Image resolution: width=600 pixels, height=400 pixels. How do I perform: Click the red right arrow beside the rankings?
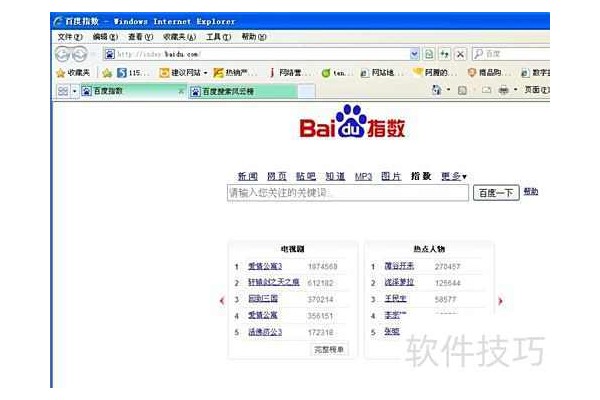click(500, 301)
